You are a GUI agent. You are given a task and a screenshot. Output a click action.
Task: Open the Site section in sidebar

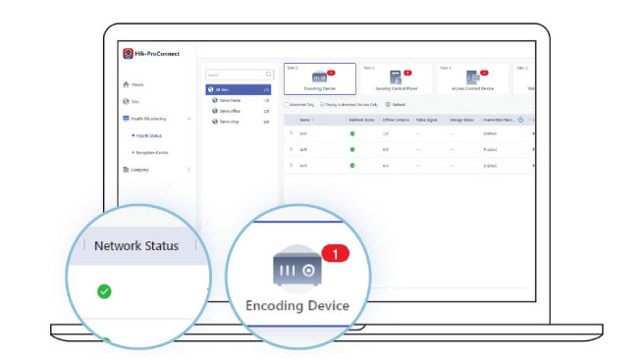(131, 101)
